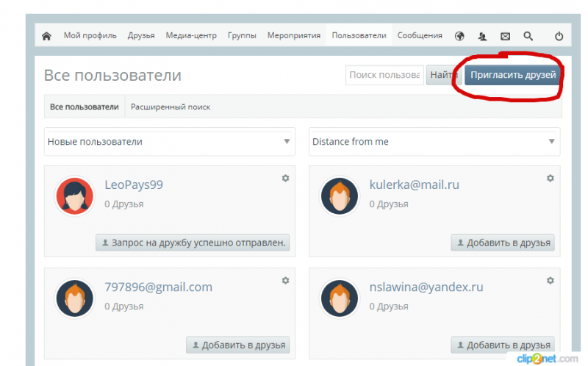588x366 pixels.
Task: Switch to Расширенный поиск tab
Action: pos(171,107)
